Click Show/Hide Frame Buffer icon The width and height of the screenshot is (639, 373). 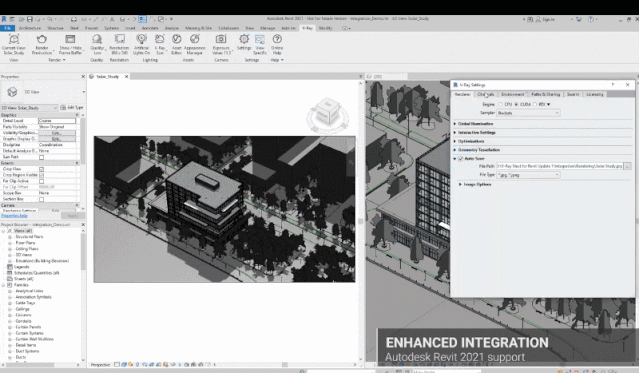point(70,39)
